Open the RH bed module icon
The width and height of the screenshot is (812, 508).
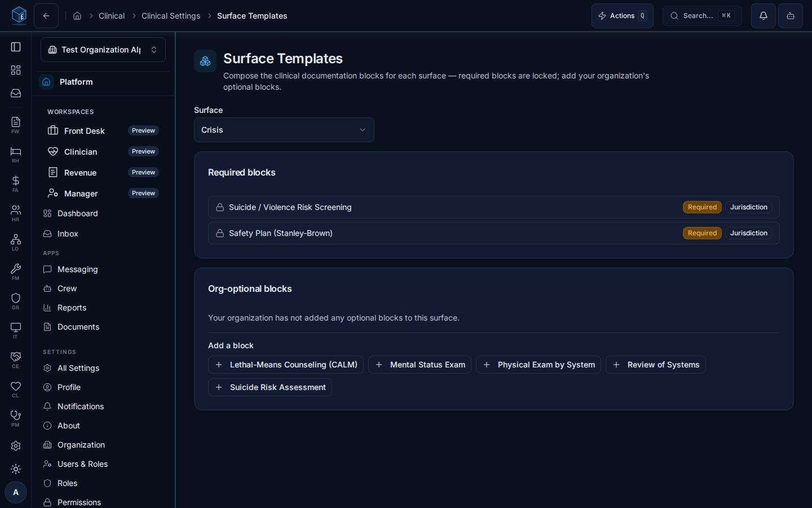point(16,154)
